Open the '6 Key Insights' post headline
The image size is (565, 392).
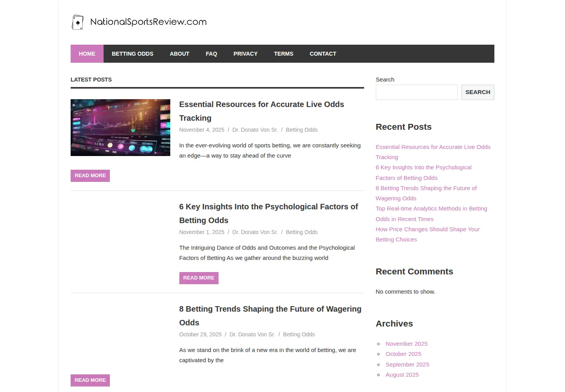pos(269,213)
